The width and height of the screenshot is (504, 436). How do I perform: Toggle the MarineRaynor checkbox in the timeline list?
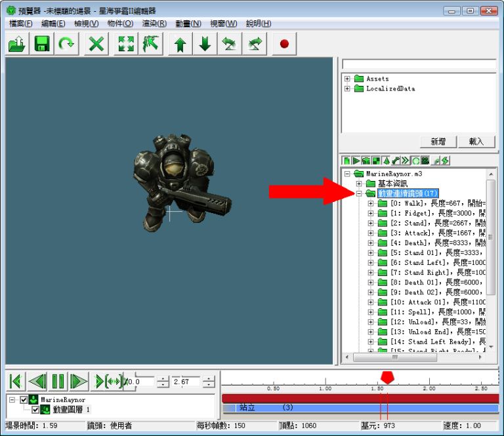24,400
